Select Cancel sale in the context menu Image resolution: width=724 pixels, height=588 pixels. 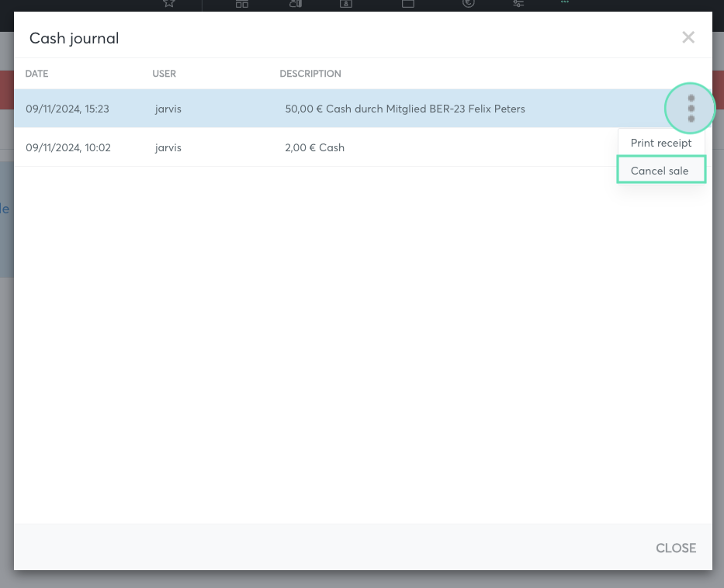pos(660,171)
